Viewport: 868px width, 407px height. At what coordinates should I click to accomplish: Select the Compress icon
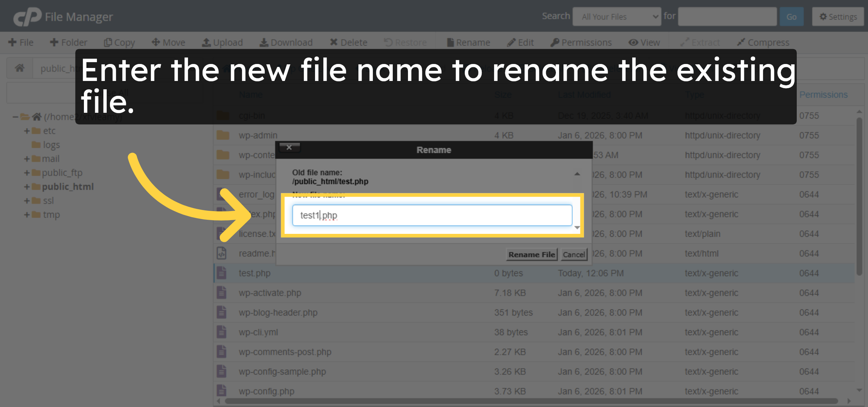pos(763,42)
